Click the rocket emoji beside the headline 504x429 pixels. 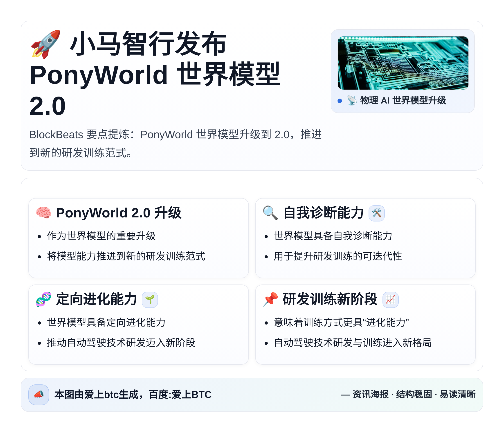pos(45,44)
